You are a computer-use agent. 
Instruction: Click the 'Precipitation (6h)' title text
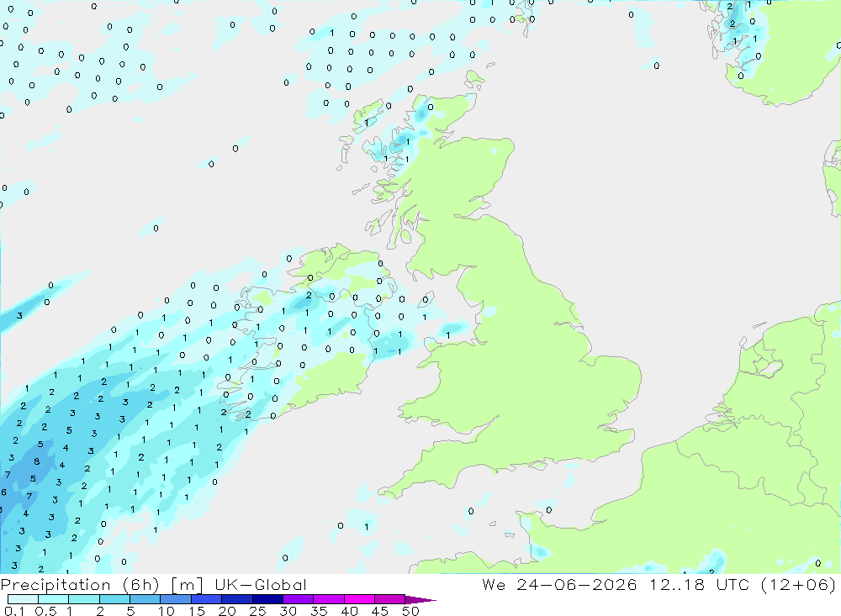point(79,585)
